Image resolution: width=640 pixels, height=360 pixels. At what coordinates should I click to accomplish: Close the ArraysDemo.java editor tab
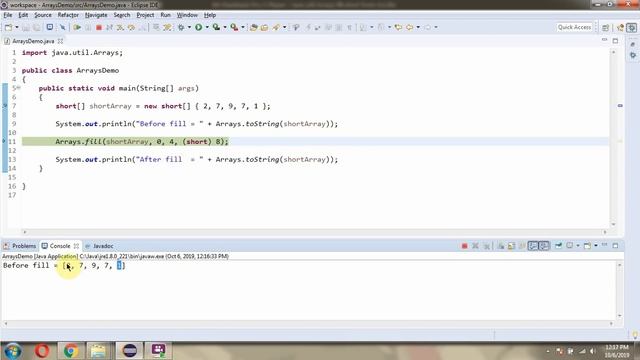[x=60, y=41]
